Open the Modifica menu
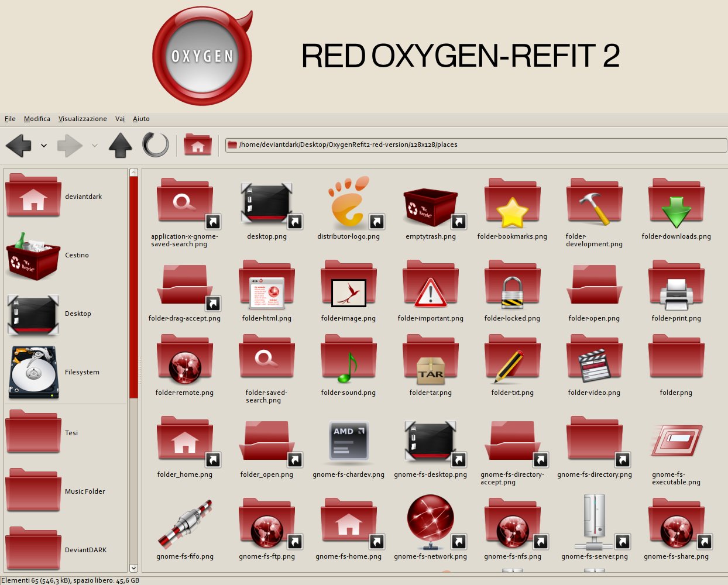The width and height of the screenshot is (728, 585). [x=37, y=119]
